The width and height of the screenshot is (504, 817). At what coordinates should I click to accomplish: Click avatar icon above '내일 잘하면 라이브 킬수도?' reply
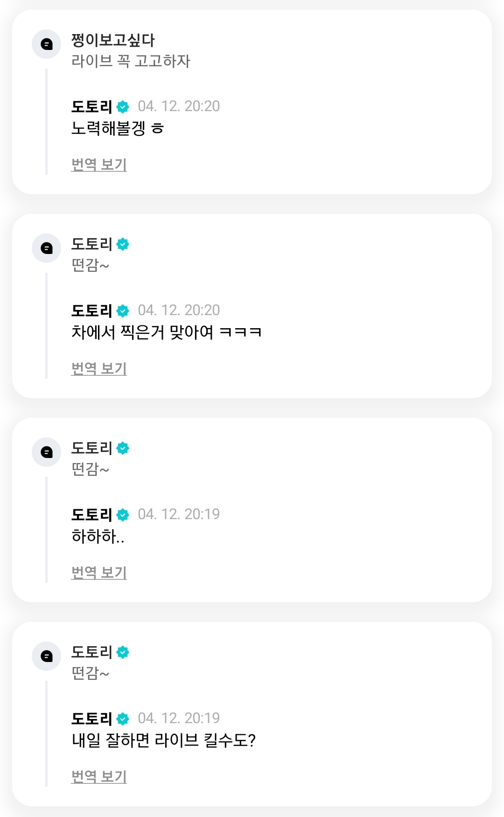point(46,656)
